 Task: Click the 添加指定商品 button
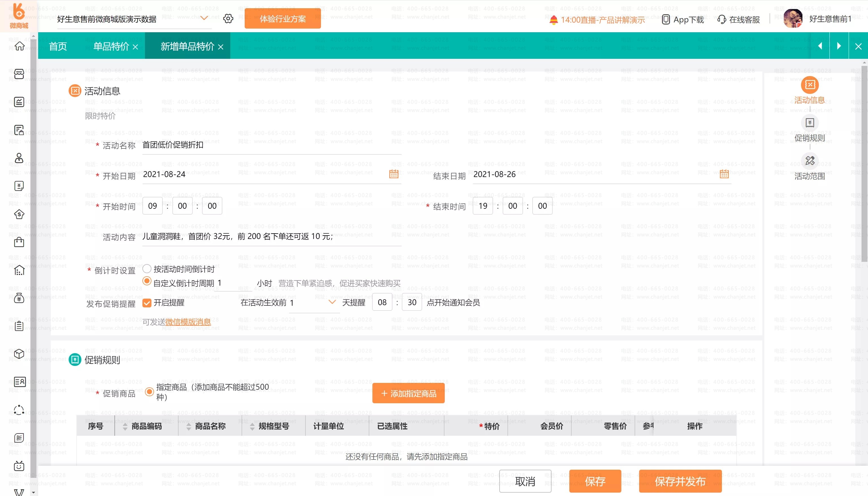click(408, 393)
